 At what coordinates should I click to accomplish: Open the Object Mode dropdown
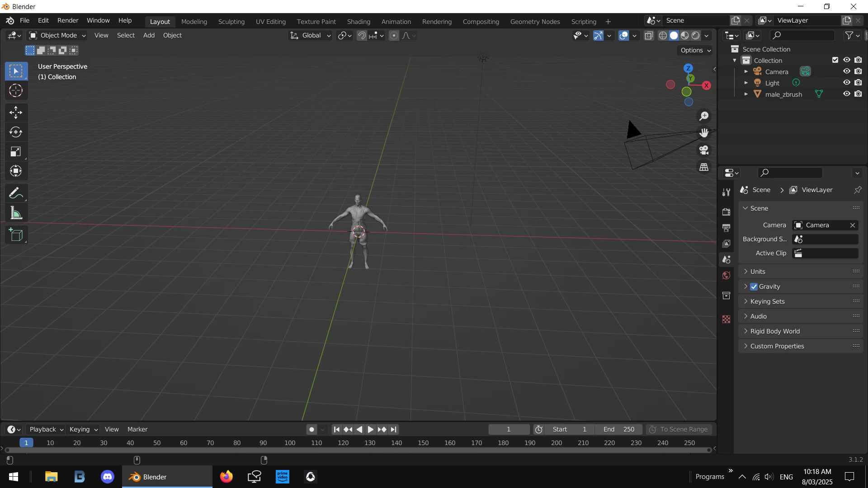click(x=57, y=35)
